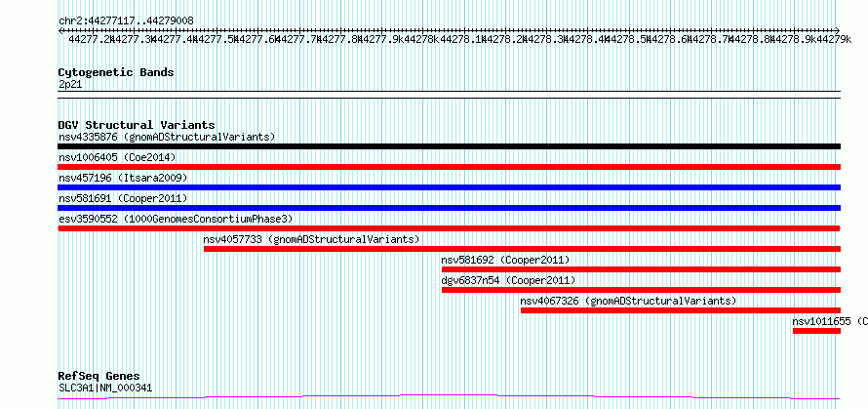868x409 pixels.
Task: Click the red bar under nsv581692
Action: 641,269
